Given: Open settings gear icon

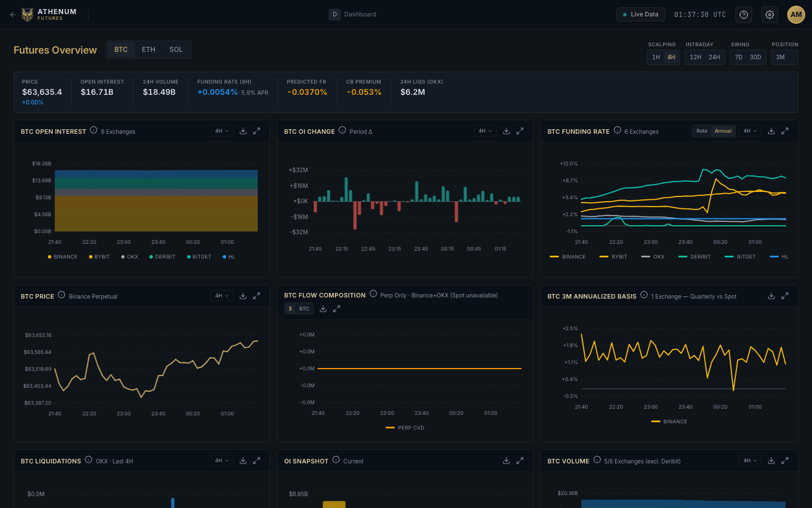Looking at the screenshot, I should coord(770,15).
